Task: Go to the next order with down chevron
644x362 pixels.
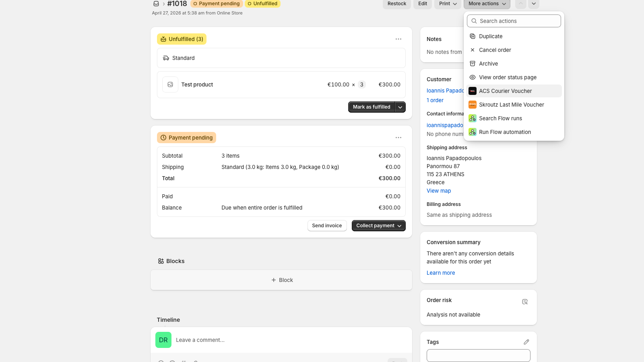Action: [x=534, y=4]
